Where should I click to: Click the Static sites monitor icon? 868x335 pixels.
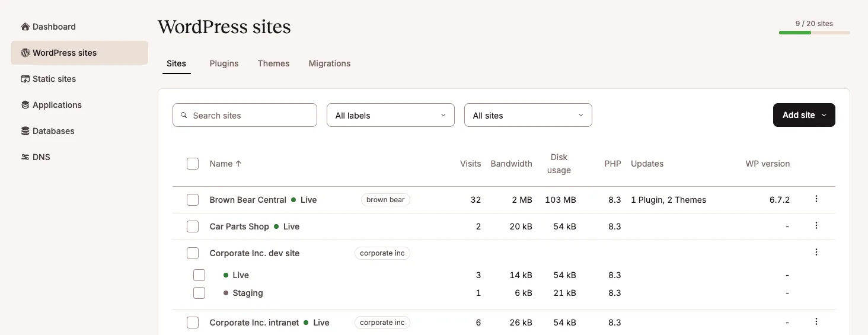(25, 79)
